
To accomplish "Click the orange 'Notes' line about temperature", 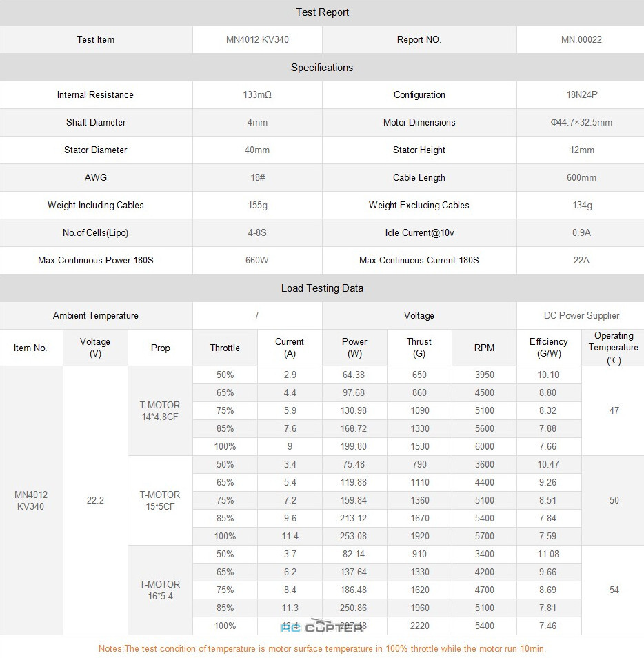I will pyautogui.click(x=322, y=649).
